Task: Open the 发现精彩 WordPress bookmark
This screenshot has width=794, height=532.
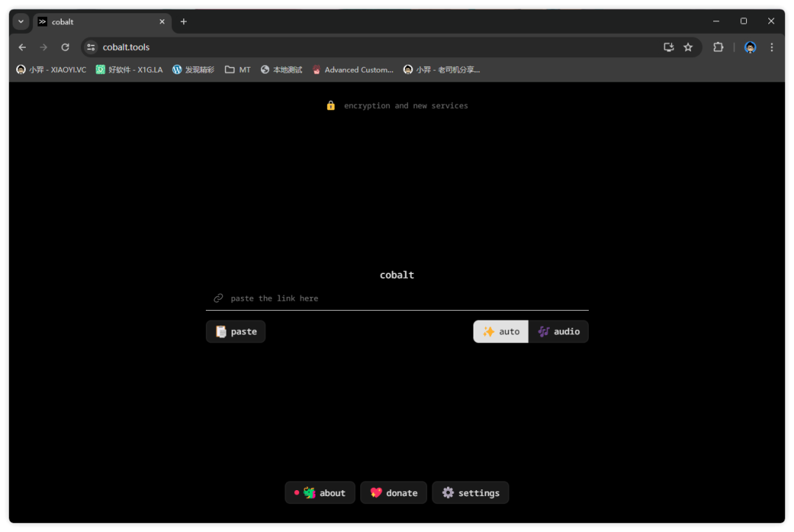Action: coord(193,70)
